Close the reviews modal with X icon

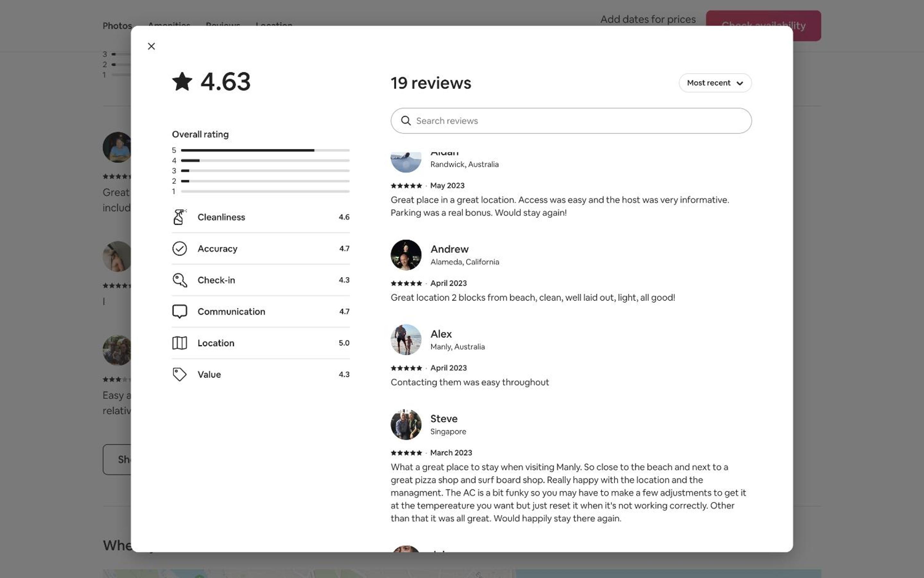pos(151,46)
